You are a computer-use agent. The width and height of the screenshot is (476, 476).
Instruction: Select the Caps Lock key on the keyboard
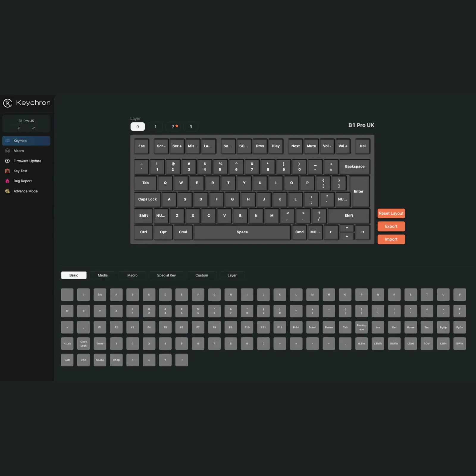click(147, 199)
